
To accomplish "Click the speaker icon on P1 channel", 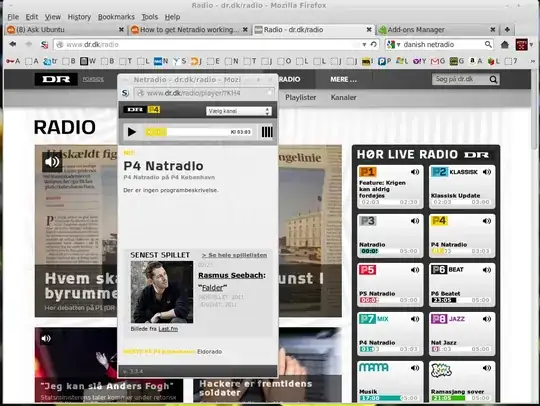I will pyautogui.click(x=415, y=172).
